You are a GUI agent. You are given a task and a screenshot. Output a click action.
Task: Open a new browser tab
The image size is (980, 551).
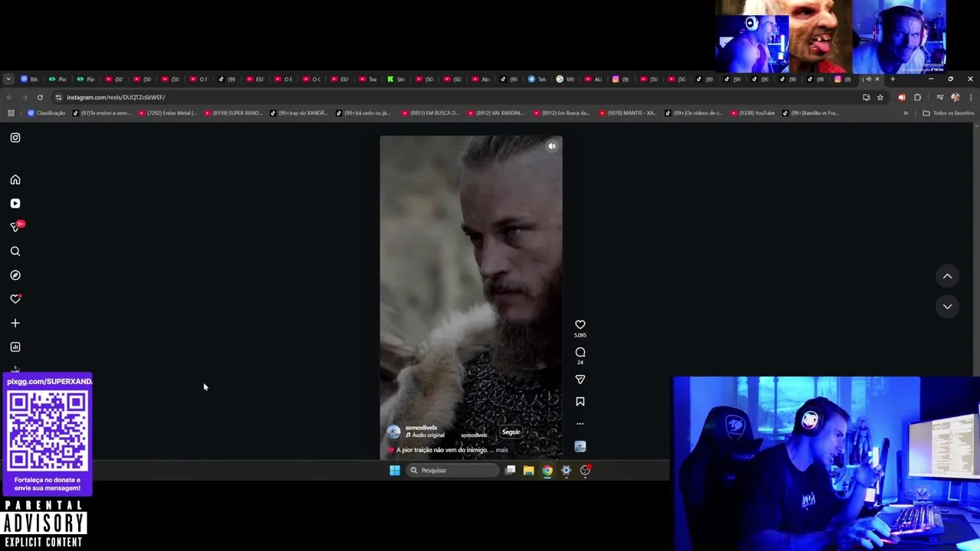pyautogui.click(x=892, y=79)
